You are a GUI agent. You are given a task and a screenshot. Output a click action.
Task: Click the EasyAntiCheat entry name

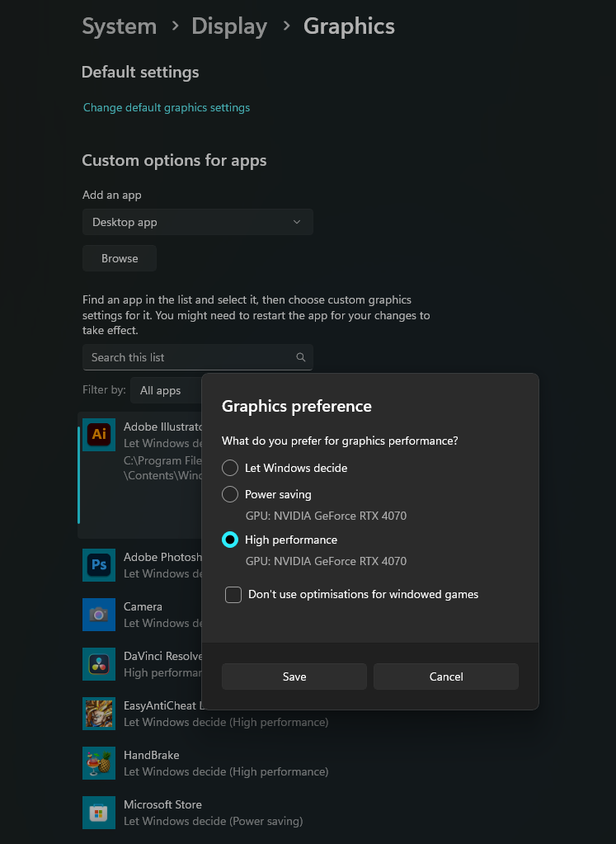pos(162,705)
